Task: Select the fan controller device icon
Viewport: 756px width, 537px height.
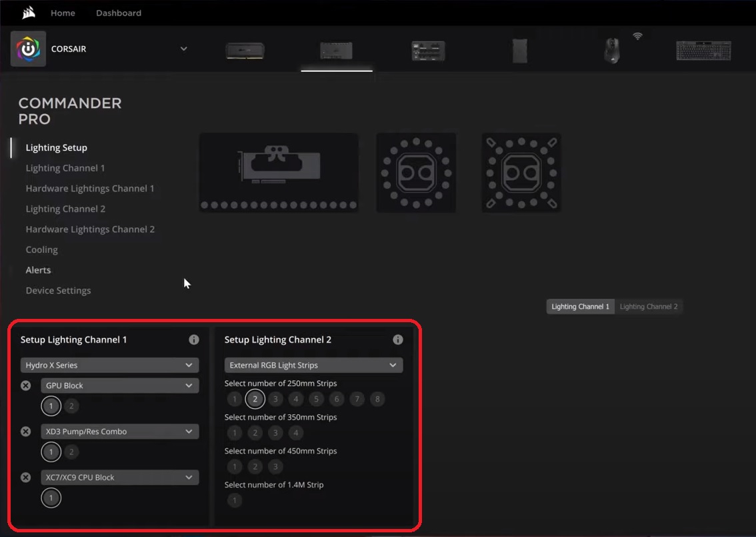Action: point(427,50)
